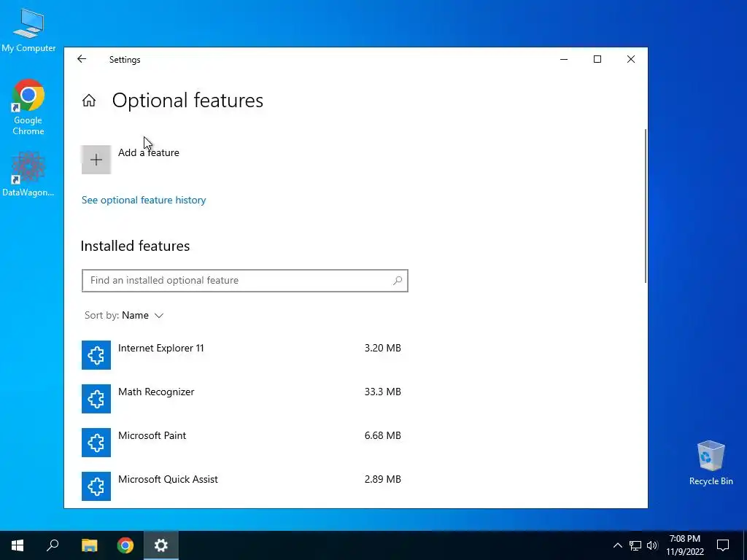Screen dimensions: 747x560
Task: Click the magnifier icon in feature search box
Action: coord(398,281)
